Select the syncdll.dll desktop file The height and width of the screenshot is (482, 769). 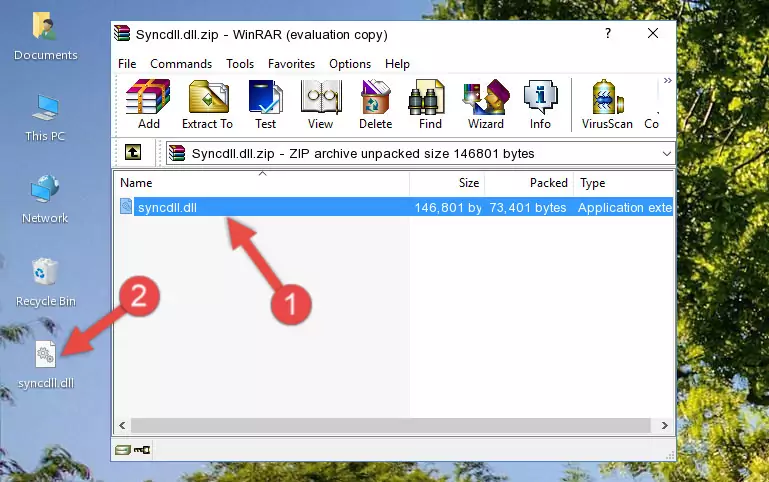point(46,365)
